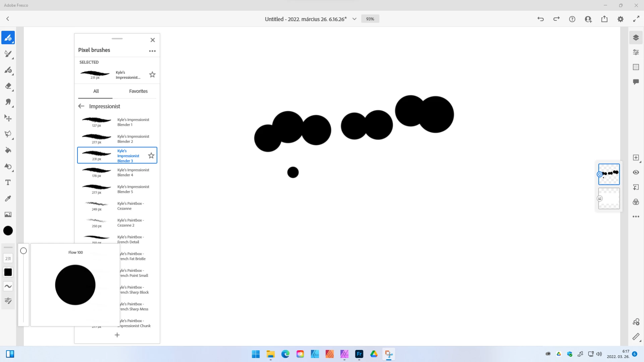This screenshot has width=644, height=362.
Task: Switch to the Favorites tab
Action: pyautogui.click(x=138, y=91)
